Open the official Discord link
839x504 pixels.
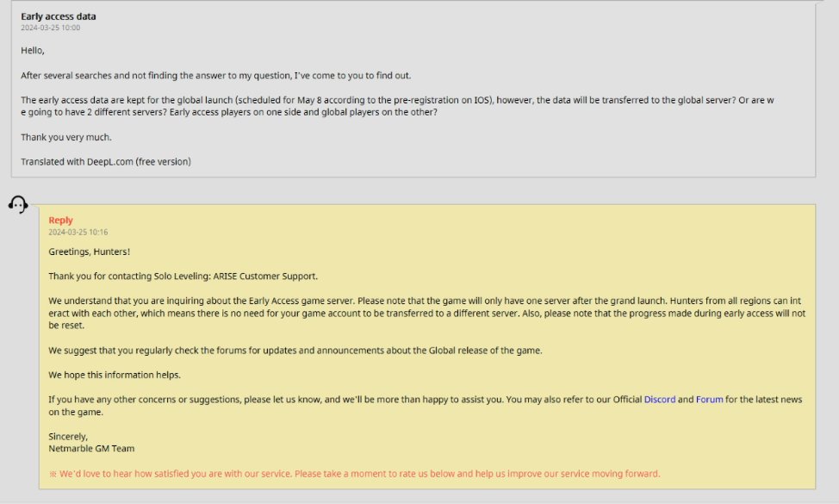659,399
